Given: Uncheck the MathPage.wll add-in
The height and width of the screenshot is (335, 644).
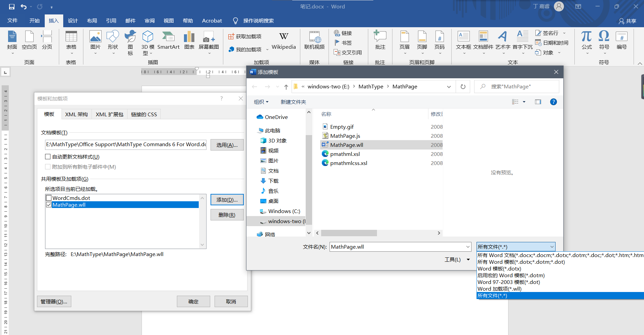Looking at the screenshot, I should 49,205.
